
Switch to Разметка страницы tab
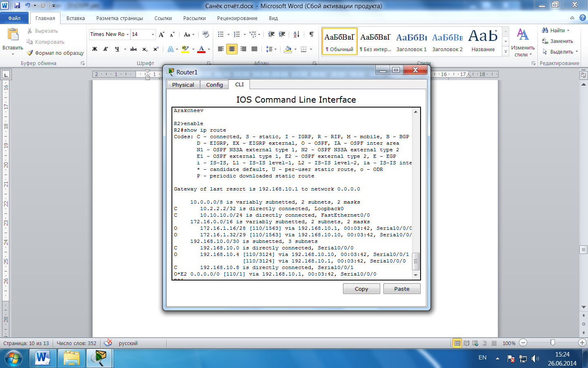coord(120,18)
